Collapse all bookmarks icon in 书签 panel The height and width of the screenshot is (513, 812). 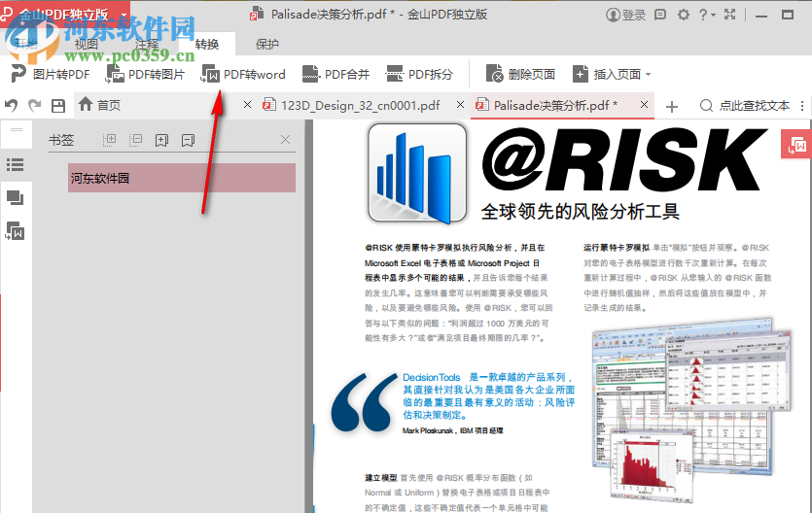[135, 140]
